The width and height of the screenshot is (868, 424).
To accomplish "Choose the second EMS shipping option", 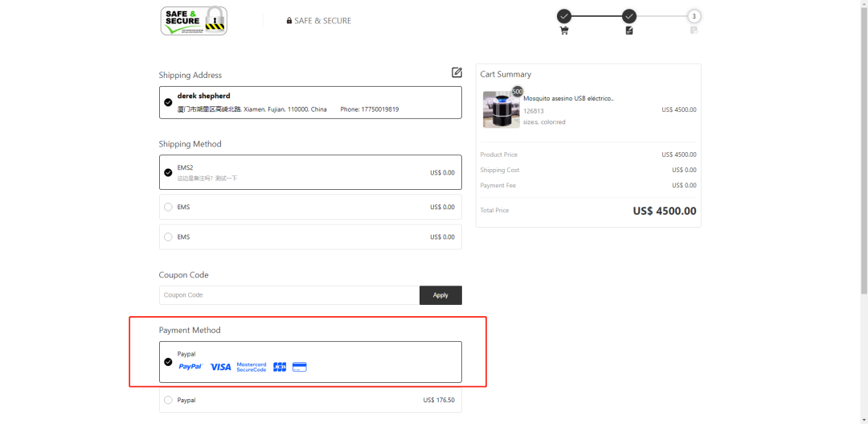I will click(310, 237).
